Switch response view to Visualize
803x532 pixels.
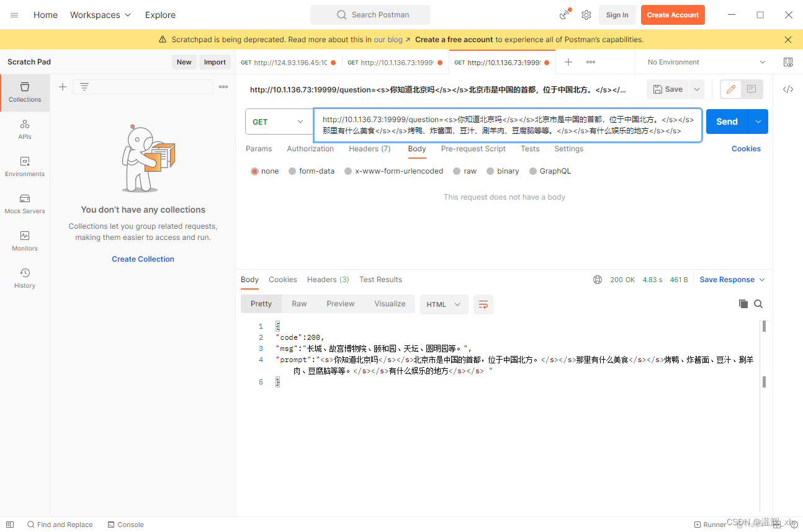(x=390, y=304)
